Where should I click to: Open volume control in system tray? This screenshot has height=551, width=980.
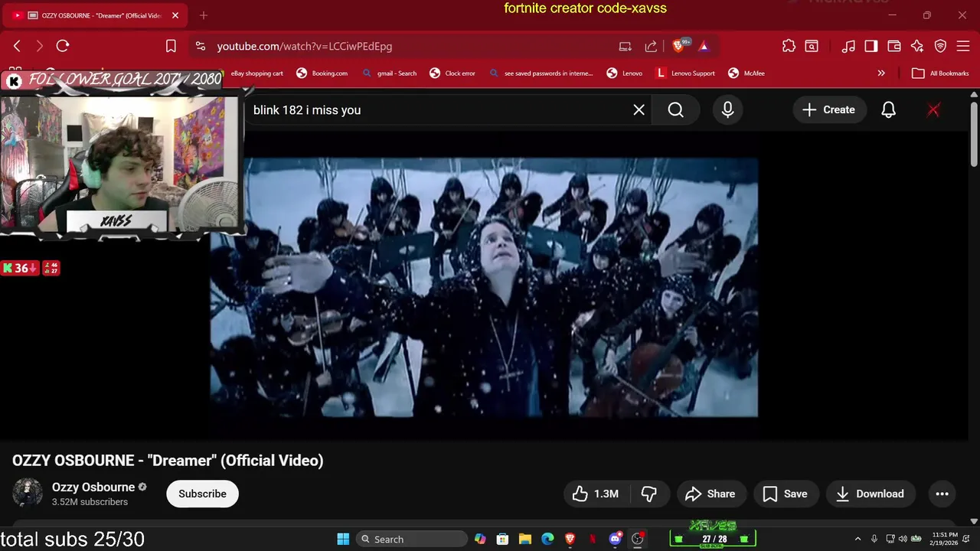point(902,539)
